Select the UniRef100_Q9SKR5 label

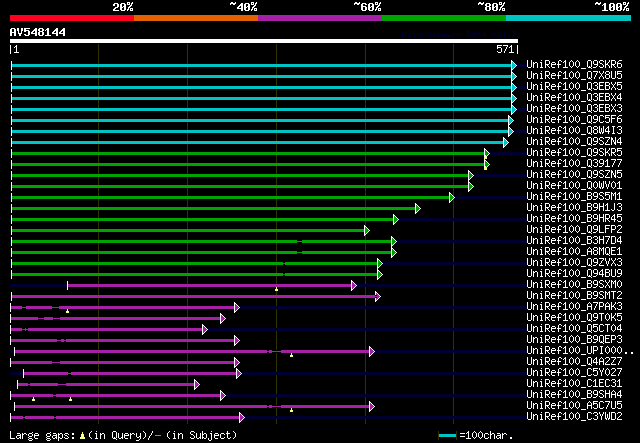click(574, 152)
